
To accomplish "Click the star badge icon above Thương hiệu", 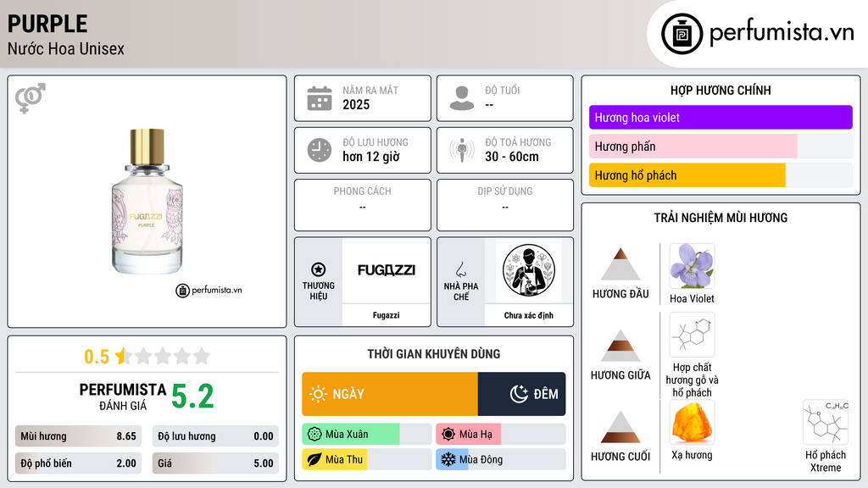I will 319,269.
